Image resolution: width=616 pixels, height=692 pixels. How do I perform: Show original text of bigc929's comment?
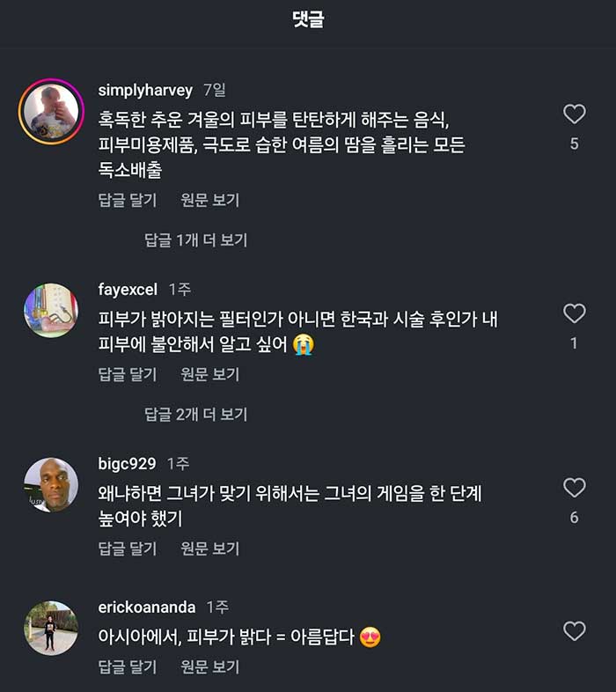(x=210, y=549)
